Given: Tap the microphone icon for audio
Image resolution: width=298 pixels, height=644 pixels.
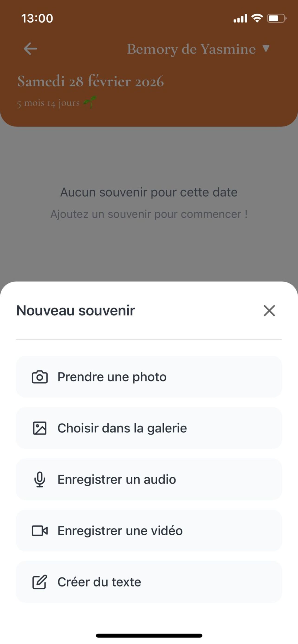Looking at the screenshot, I should (x=39, y=479).
